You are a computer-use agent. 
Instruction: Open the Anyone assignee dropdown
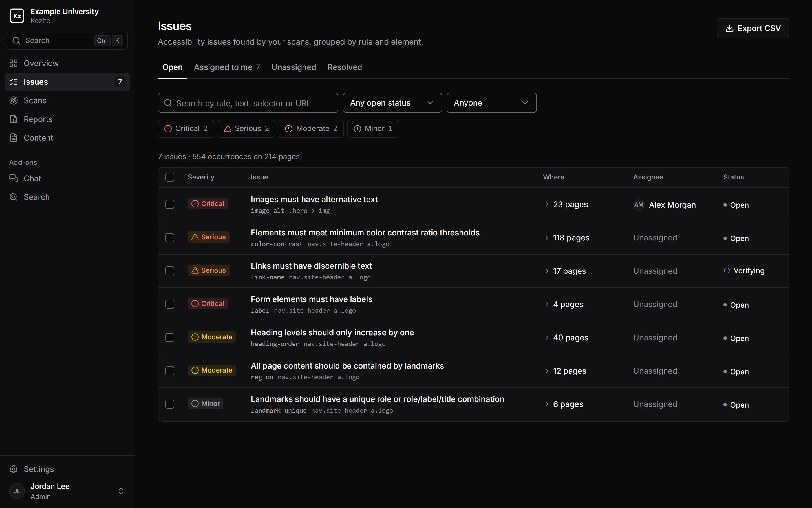tap(491, 103)
